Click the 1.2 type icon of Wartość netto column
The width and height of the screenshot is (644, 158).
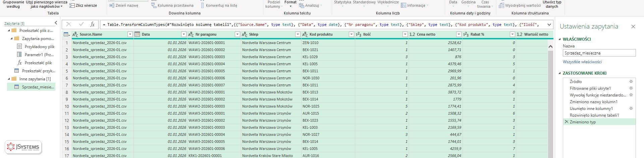tap(520, 34)
